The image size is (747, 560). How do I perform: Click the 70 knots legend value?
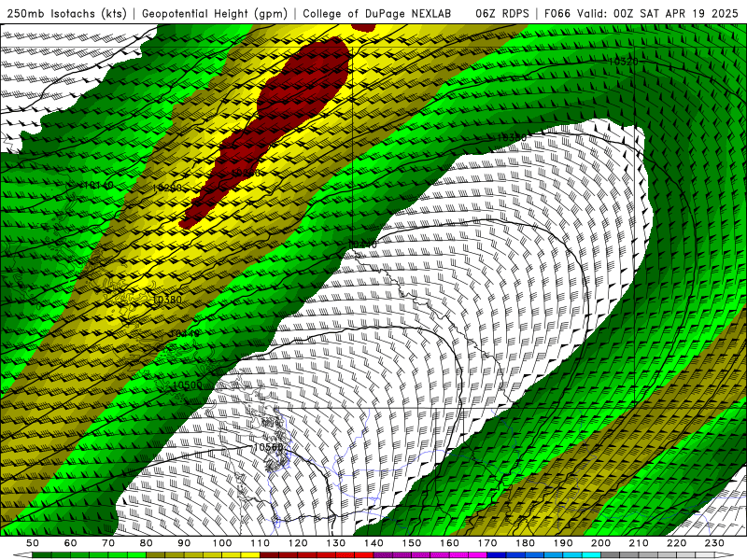click(108, 543)
